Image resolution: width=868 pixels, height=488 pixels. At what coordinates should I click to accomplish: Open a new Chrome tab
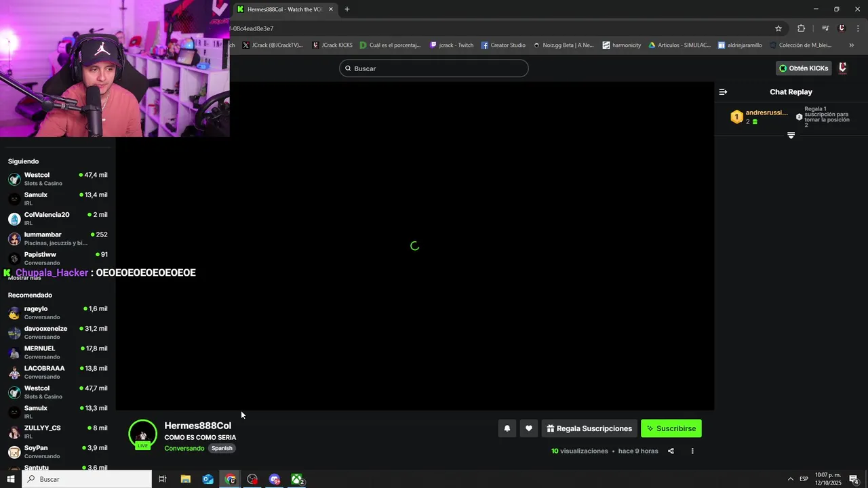click(347, 9)
